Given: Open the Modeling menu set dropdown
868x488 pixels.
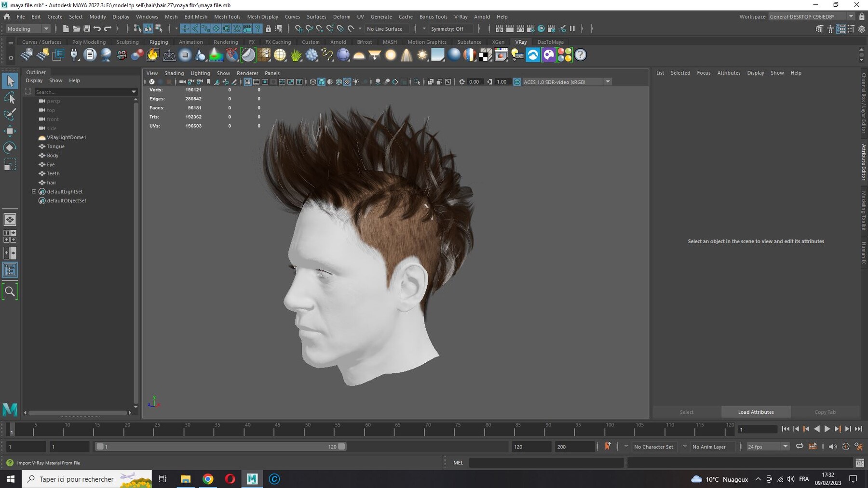Looking at the screenshot, I should (28, 29).
